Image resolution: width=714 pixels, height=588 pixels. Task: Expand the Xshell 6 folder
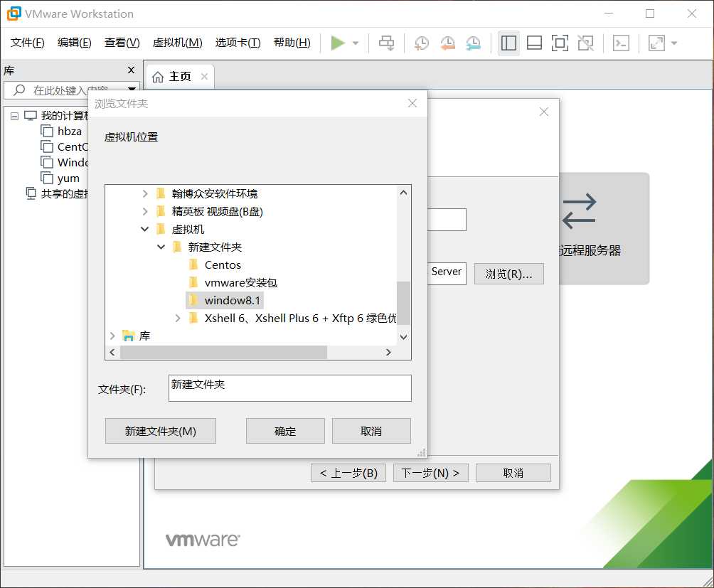[178, 318]
